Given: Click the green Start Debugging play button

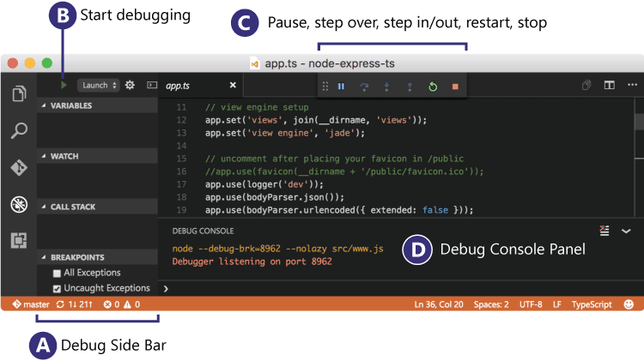Looking at the screenshot, I should pos(63,85).
